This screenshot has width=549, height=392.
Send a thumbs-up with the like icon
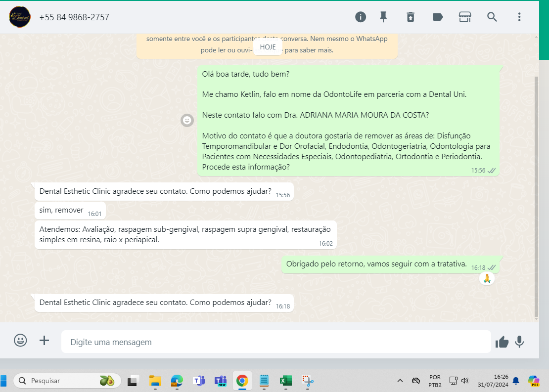point(502,342)
